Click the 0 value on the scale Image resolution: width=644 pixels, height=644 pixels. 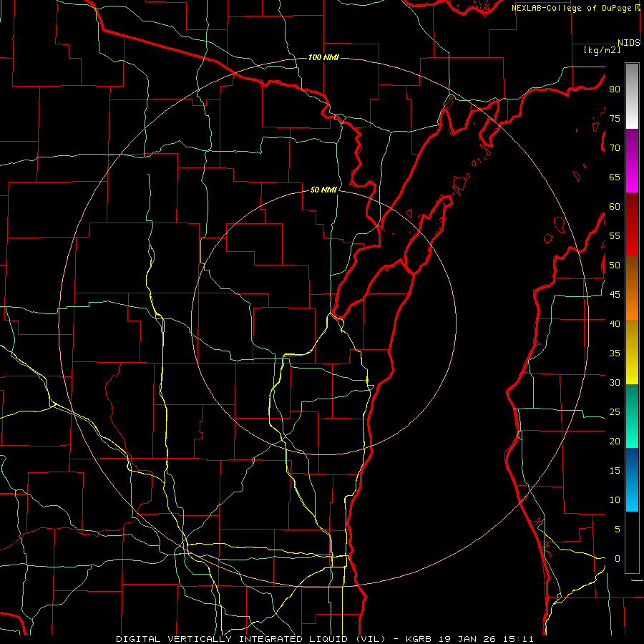pyautogui.click(x=618, y=559)
